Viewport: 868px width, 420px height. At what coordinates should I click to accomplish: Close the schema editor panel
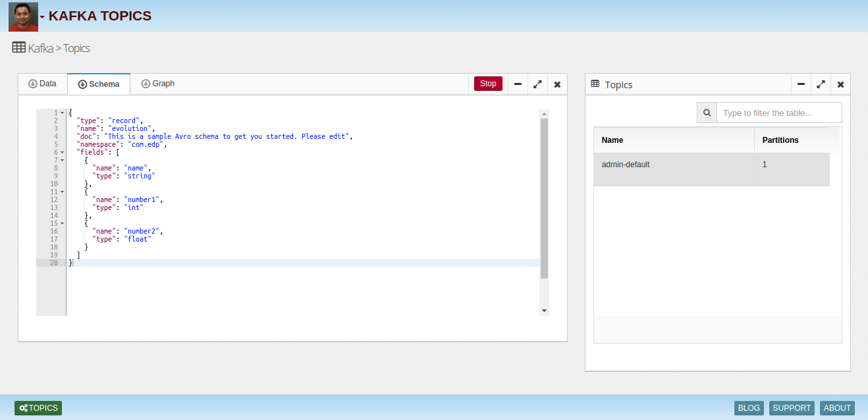[x=557, y=84]
